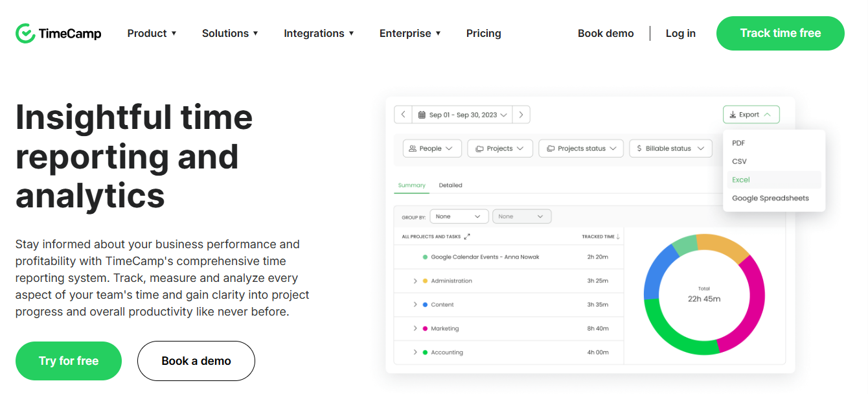Click the Accounting project name
Viewport: 868px width, 394px height.
pyautogui.click(x=447, y=353)
